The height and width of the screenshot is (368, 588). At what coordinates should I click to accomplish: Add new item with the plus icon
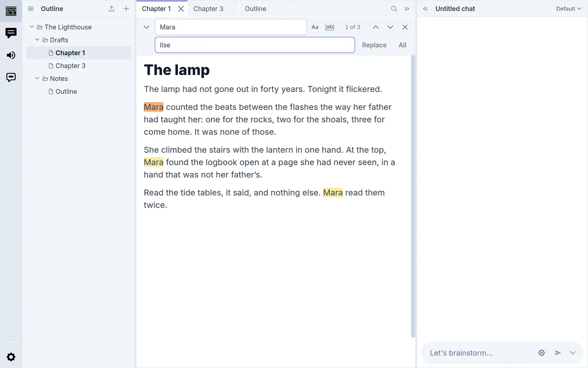click(x=126, y=9)
